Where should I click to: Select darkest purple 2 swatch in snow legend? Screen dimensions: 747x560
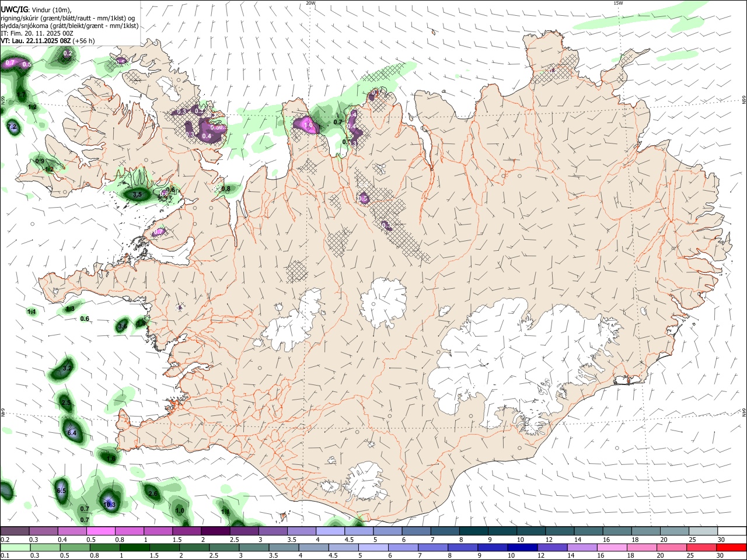[215, 531]
